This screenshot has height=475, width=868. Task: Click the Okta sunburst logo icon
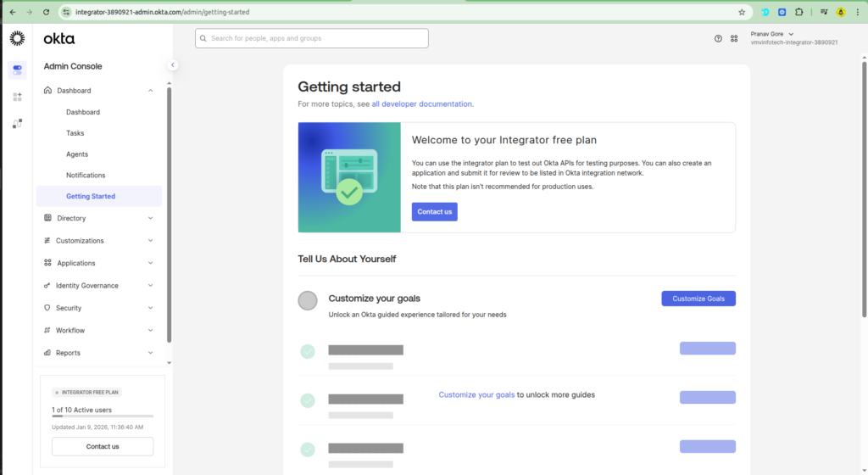point(17,38)
